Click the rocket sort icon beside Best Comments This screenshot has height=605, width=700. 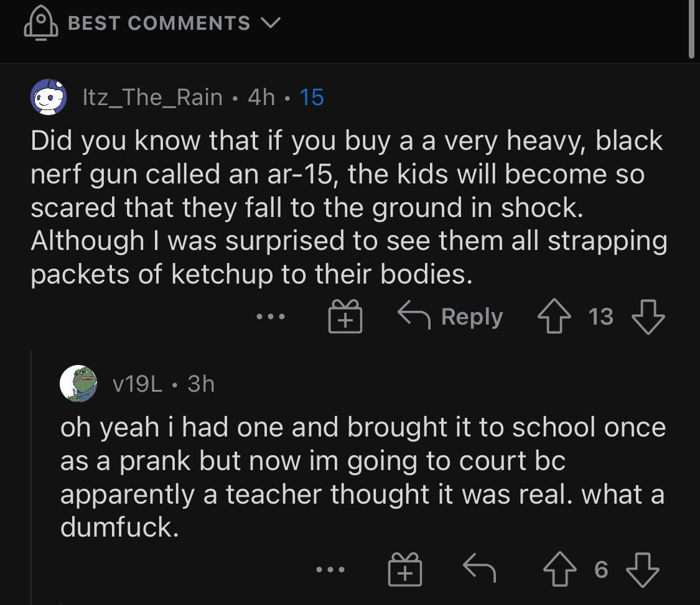[x=40, y=24]
